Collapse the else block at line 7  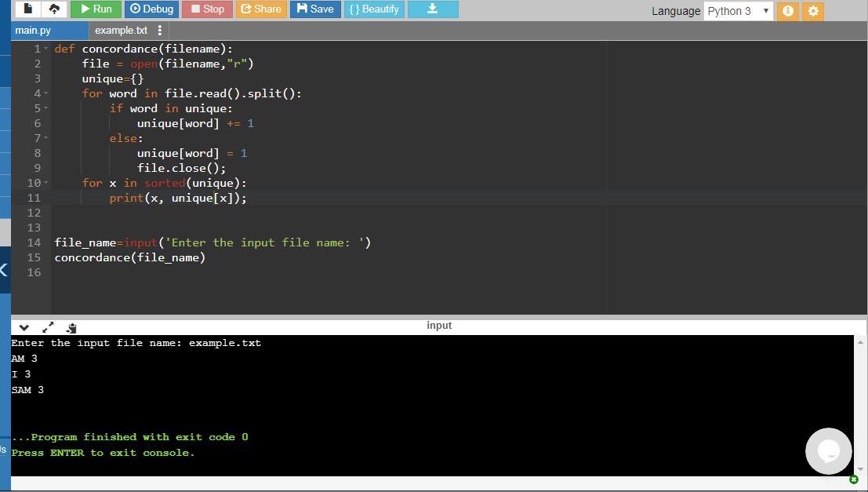[x=47, y=138]
